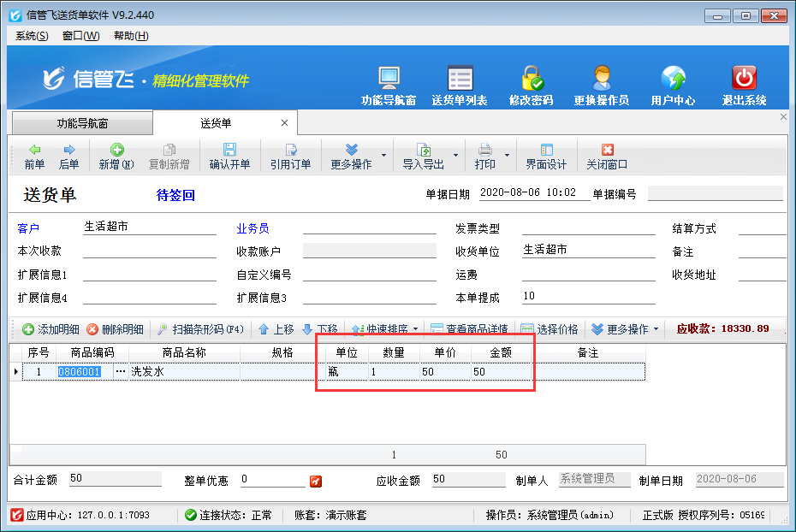This screenshot has width=796, height=532.
Task: Open the 送货单列表 icon in the header
Action: point(460,86)
